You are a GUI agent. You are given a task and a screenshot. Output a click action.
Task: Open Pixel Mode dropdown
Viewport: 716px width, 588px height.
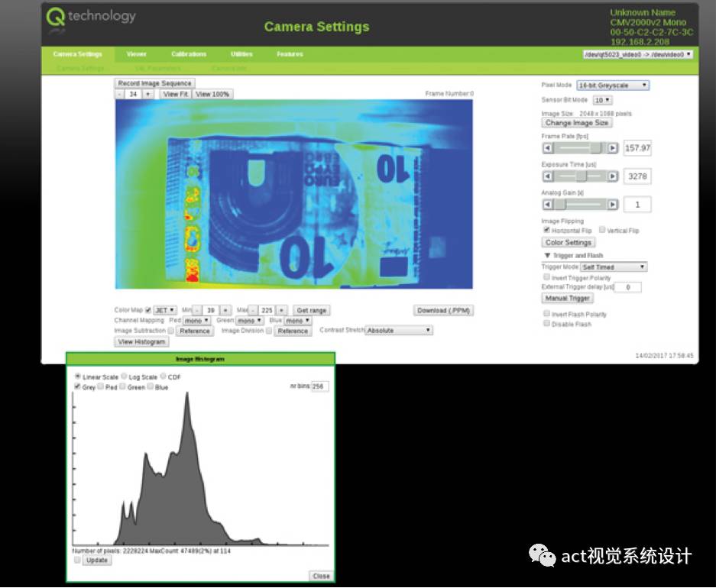tap(613, 86)
